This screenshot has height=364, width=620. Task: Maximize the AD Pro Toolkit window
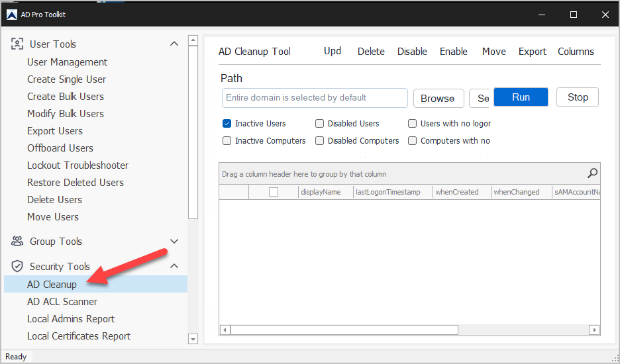point(574,15)
